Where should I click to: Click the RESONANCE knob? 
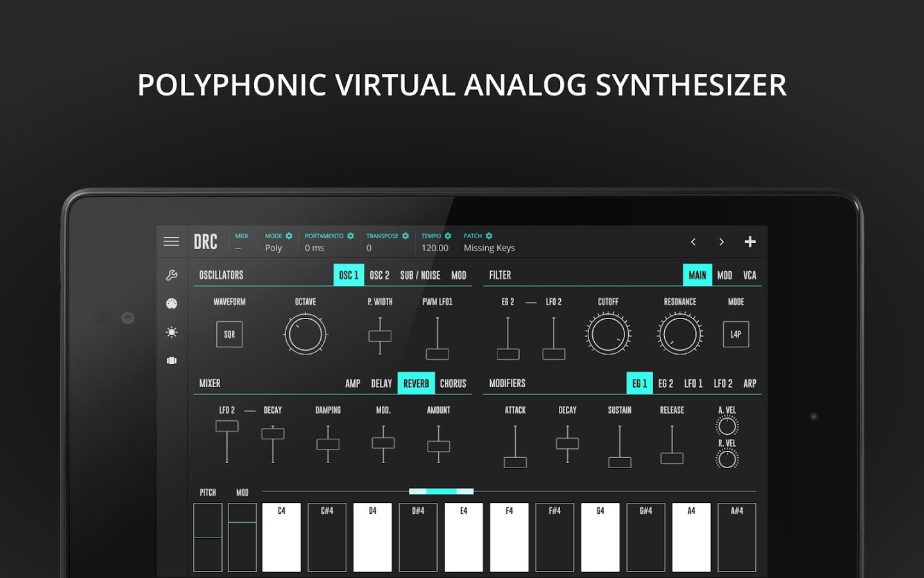click(x=680, y=334)
